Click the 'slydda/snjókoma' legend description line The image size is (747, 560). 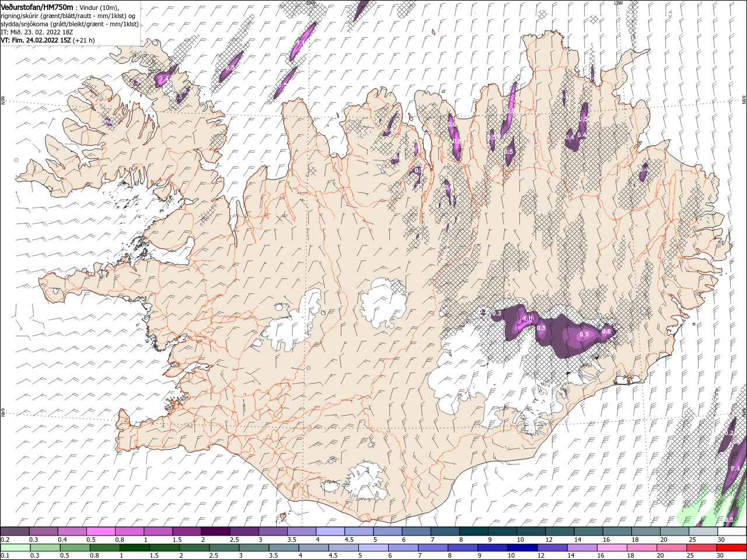tap(69, 24)
